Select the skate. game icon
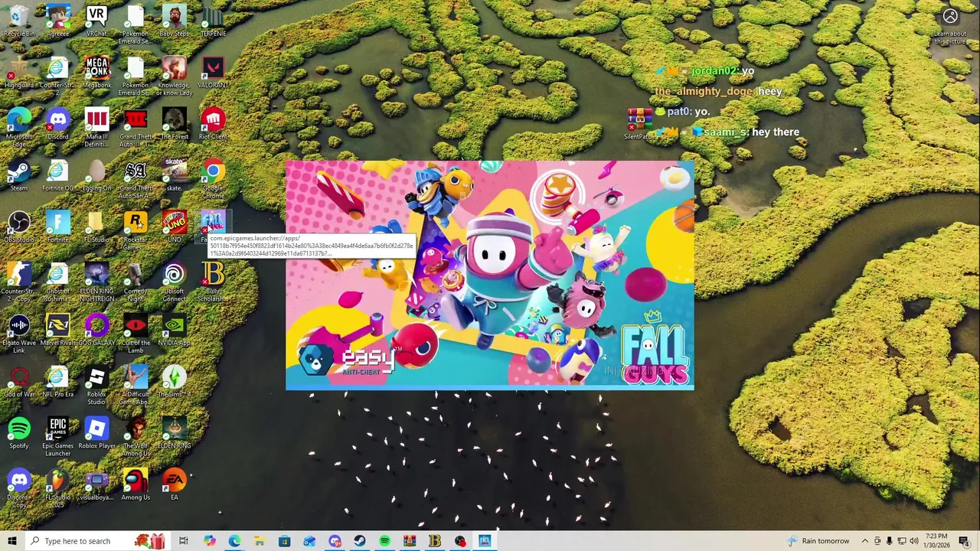 coord(174,175)
